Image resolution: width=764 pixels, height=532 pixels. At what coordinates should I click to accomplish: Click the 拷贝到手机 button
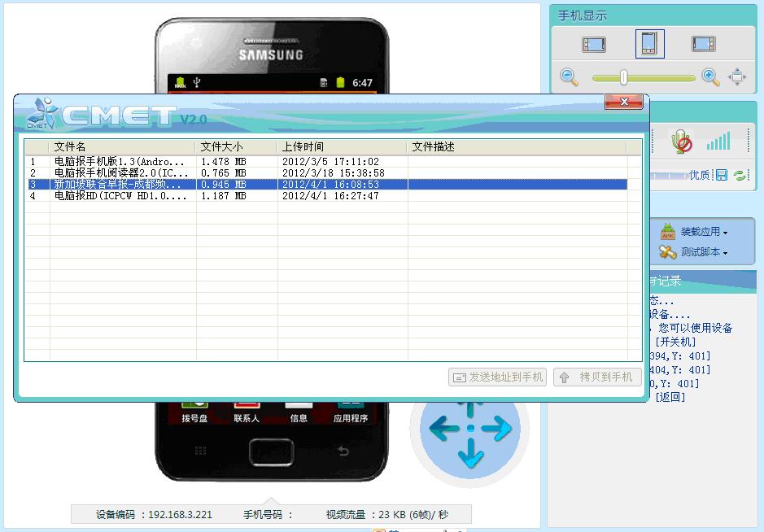tap(597, 377)
